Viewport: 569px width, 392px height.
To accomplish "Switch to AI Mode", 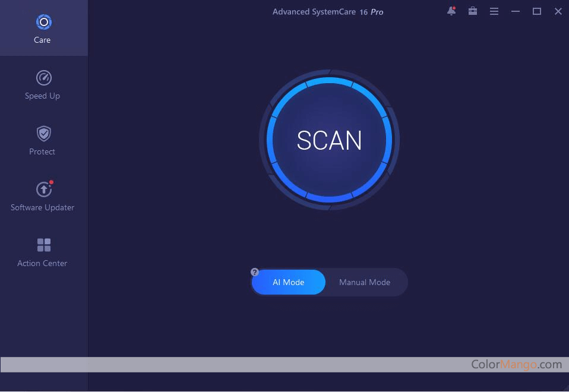I will pos(289,282).
